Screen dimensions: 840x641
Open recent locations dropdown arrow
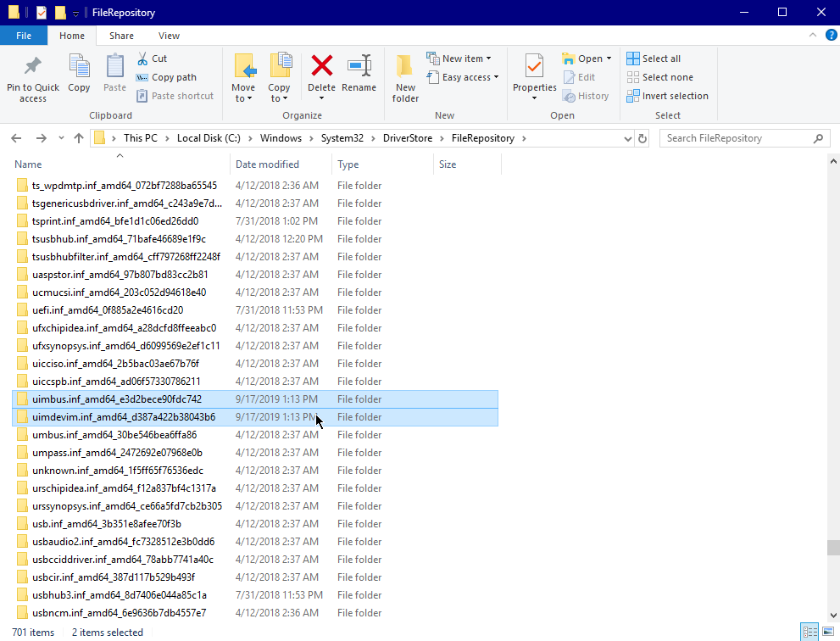(61, 138)
